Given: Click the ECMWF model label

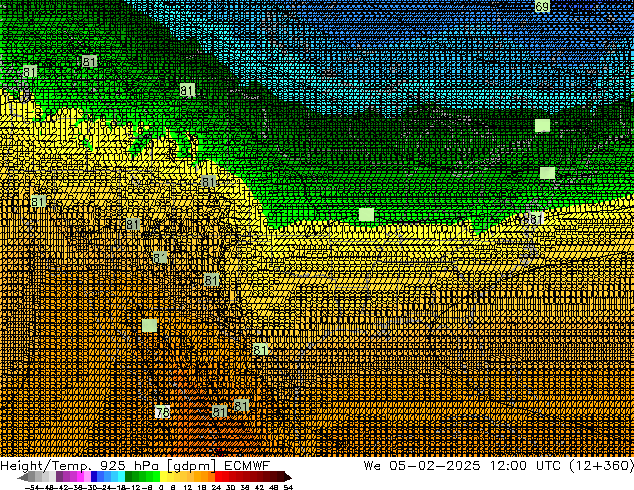Looking at the screenshot, I should 247,466.
